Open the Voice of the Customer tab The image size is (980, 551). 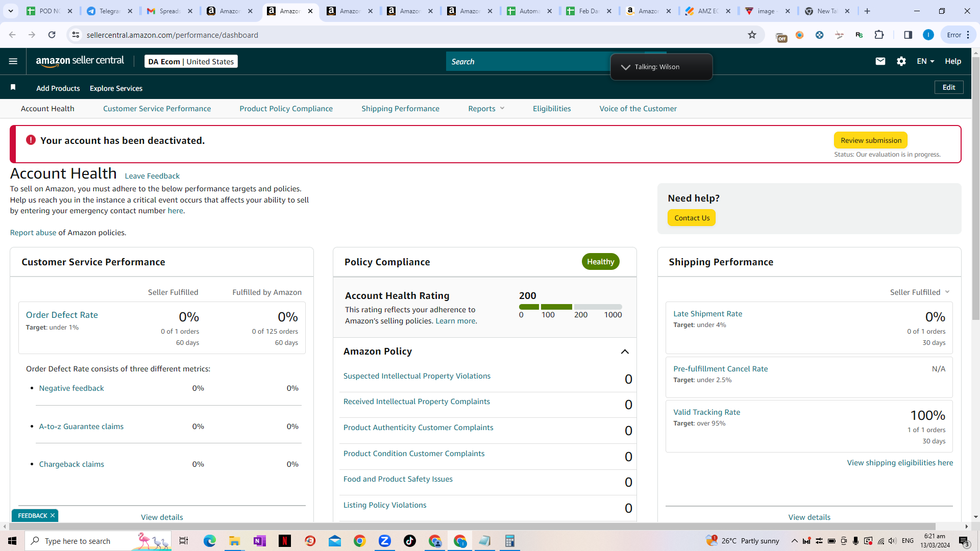click(638, 109)
